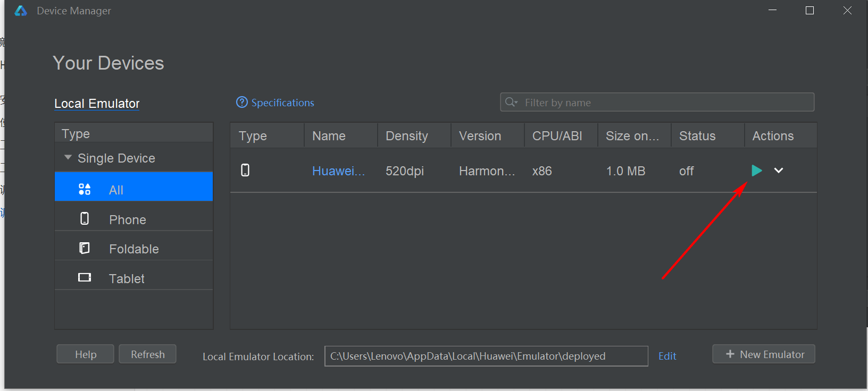Select the All category icon in sidebar
This screenshot has width=868, height=391.
pyautogui.click(x=85, y=189)
